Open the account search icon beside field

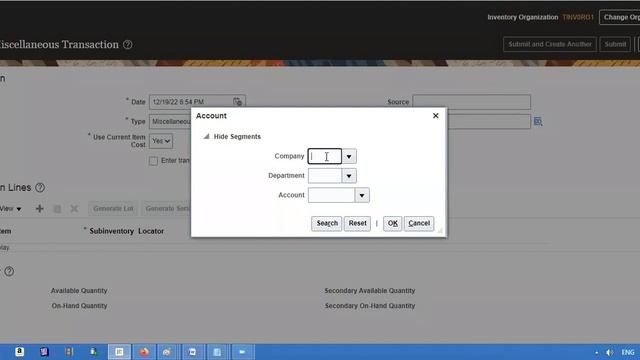pos(538,121)
